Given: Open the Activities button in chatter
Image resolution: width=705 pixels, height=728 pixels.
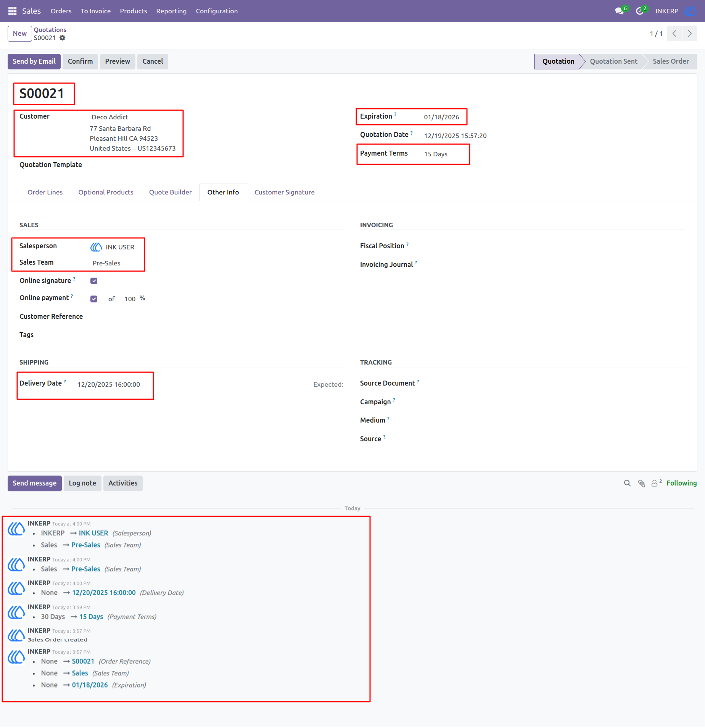Looking at the screenshot, I should tap(123, 483).
